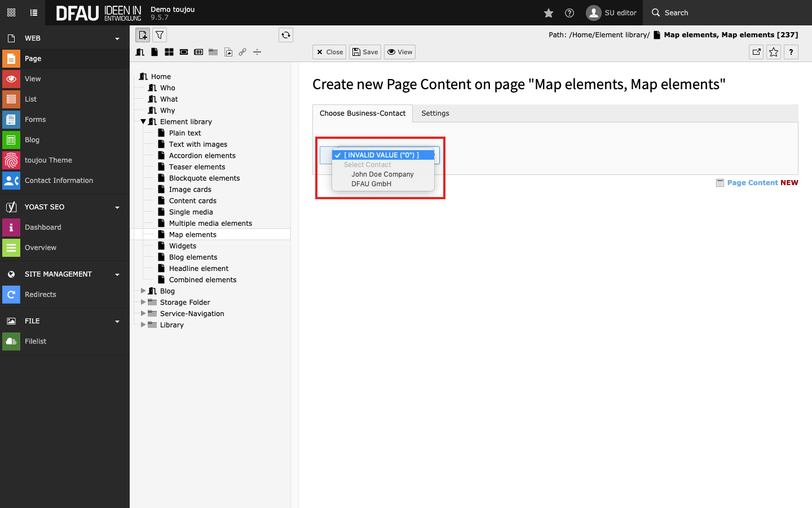812x508 pixels.
Task: Open the page tree filter icon
Action: (x=160, y=35)
